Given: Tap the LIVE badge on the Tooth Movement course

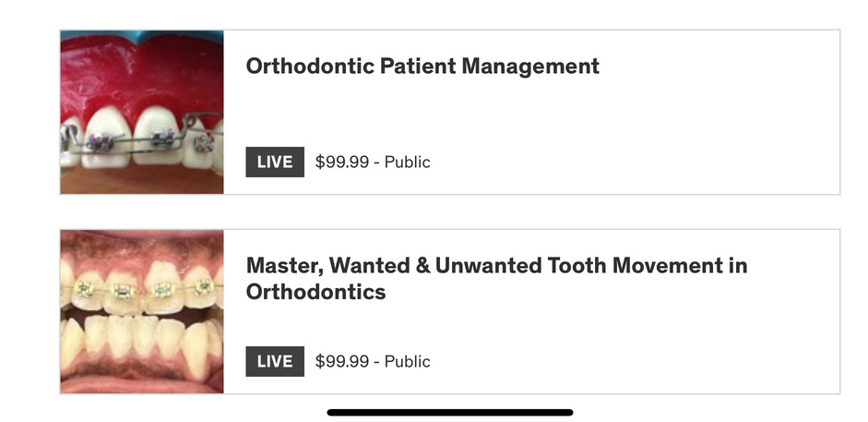Looking at the screenshot, I should (275, 362).
